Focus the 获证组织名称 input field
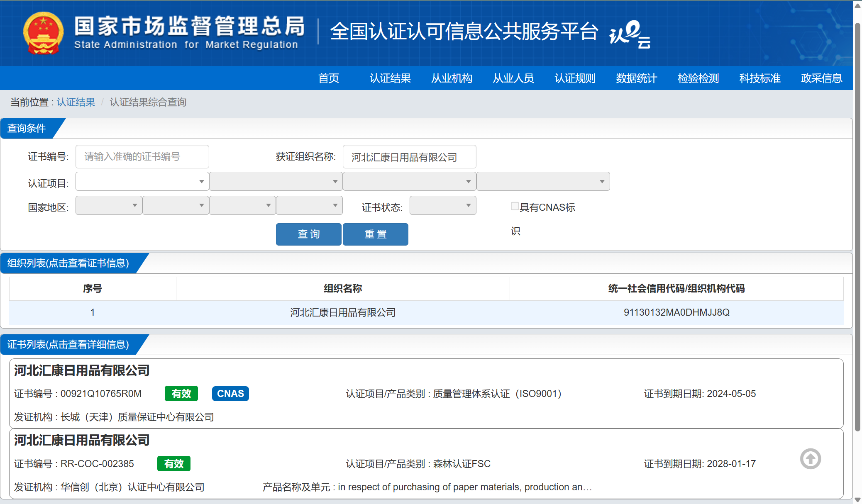Image resolution: width=862 pixels, height=504 pixels. (x=409, y=157)
